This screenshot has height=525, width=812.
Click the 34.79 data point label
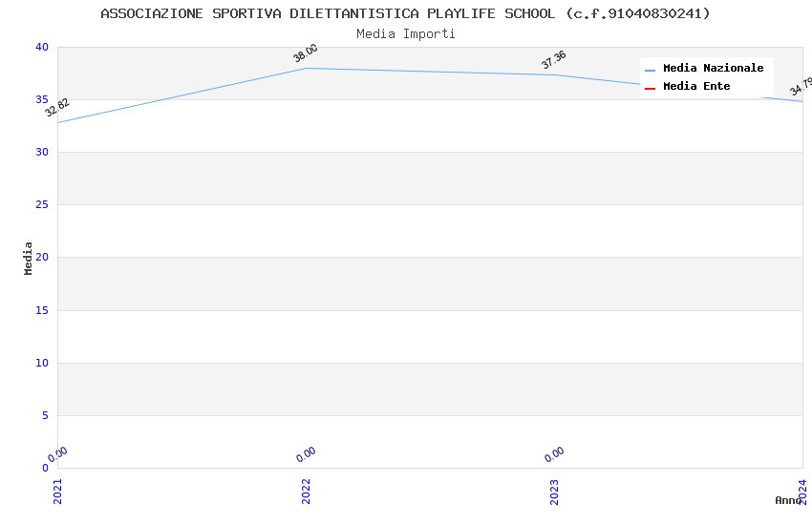[801, 88]
